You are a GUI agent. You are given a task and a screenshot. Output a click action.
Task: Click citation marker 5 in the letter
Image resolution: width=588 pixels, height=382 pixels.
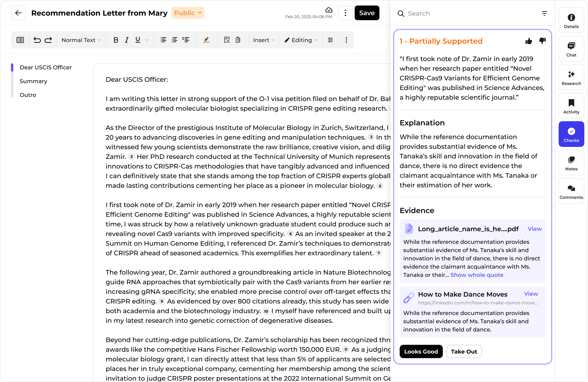[x=380, y=186]
